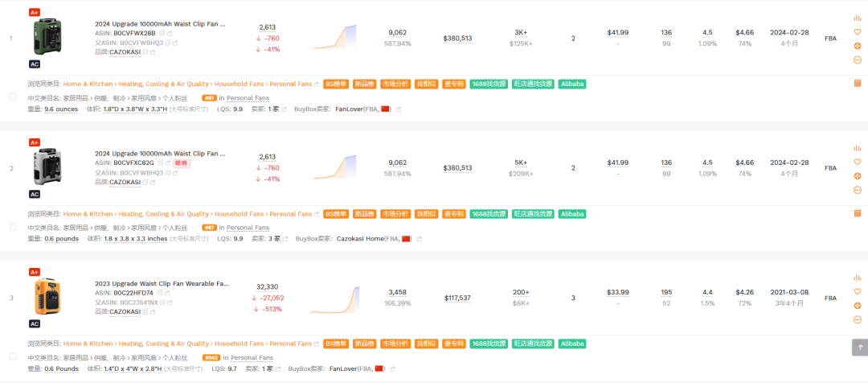Favorite the second product with heart icon
This screenshot has width=868, height=383.
coord(857,162)
